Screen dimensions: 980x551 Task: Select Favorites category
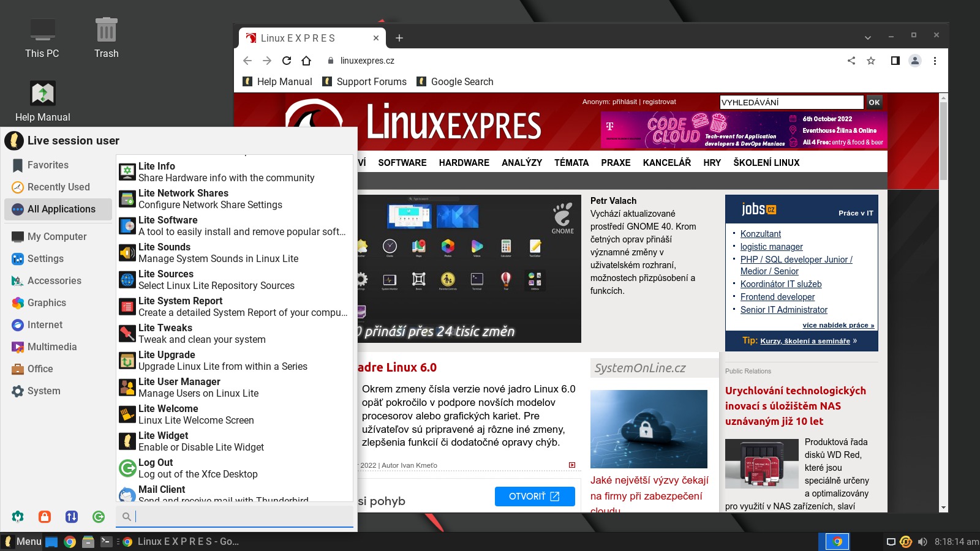coord(58,165)
